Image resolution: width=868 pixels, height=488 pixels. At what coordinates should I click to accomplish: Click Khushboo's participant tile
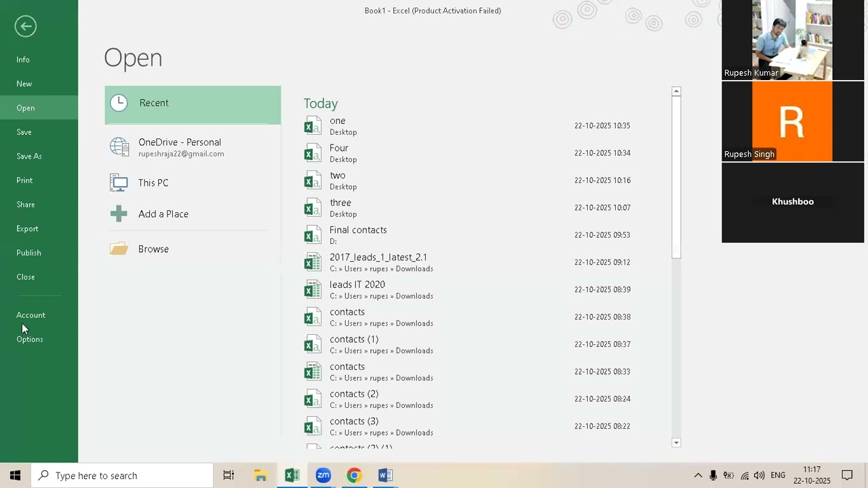click(x=793, y=203)
